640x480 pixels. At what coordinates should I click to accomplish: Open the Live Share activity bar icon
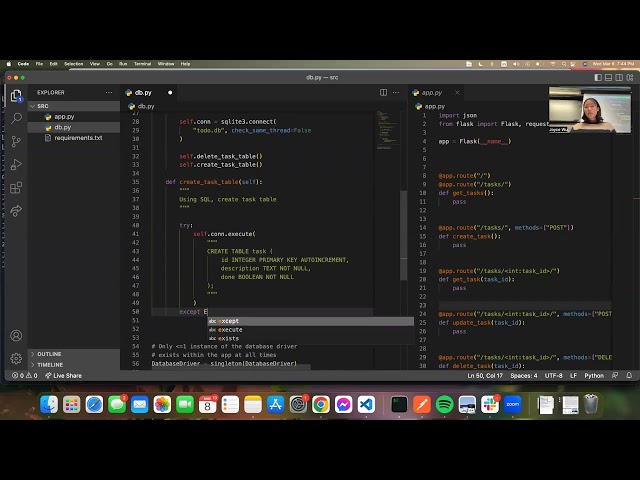[16, 211]
